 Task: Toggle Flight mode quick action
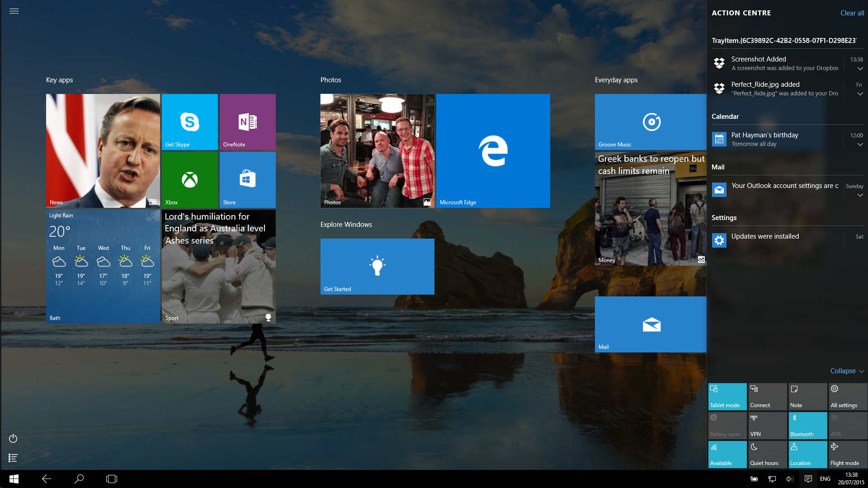[848, 455]
